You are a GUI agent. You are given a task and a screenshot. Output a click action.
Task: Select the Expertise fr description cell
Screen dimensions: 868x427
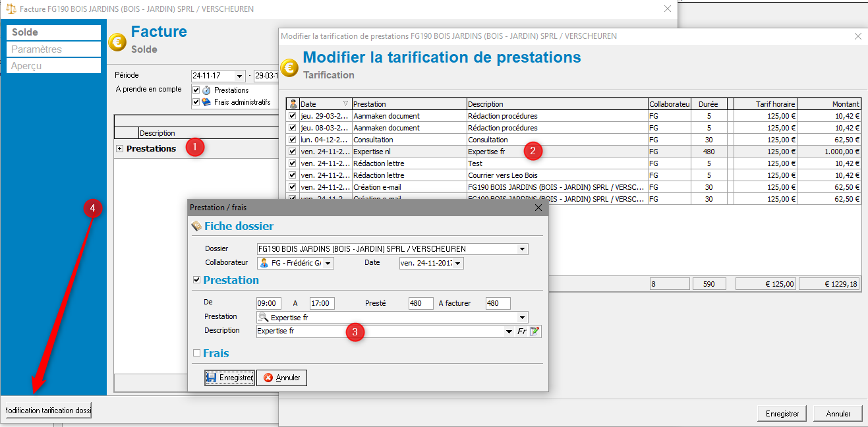558,152
